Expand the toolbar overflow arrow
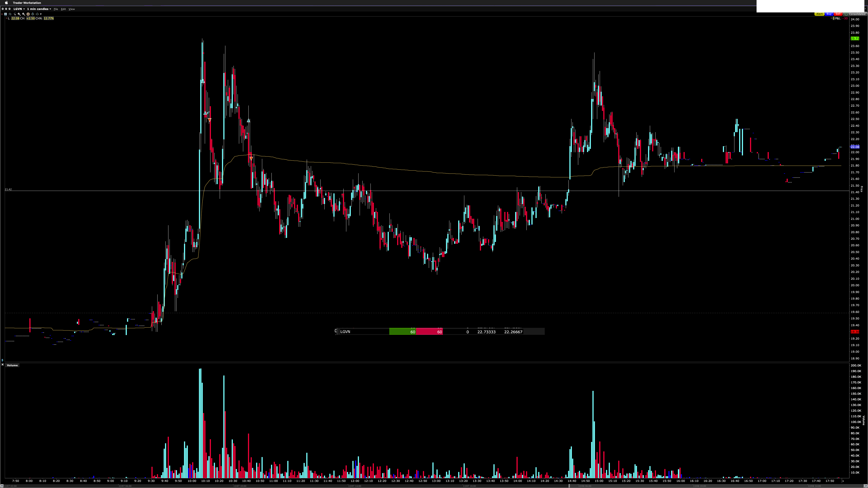 (x=41, y=14)
